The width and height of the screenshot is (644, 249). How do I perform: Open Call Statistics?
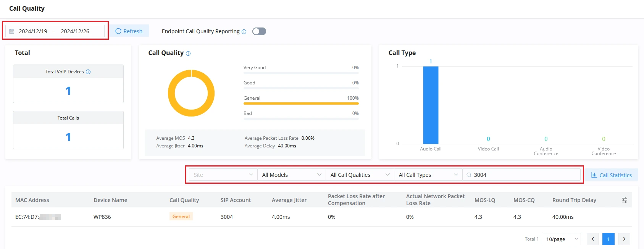point(612,175)
